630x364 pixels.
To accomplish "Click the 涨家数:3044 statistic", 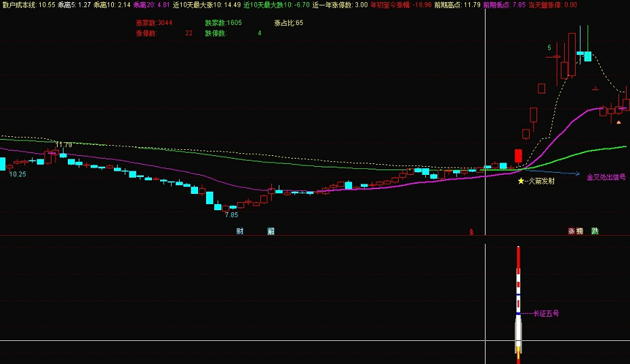I will coord(154,23).
